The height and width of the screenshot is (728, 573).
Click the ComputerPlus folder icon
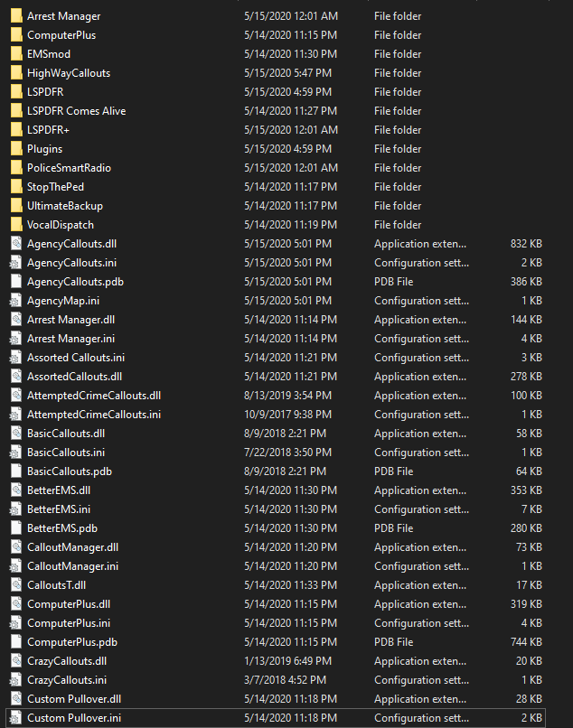click(x=16, y=35)
